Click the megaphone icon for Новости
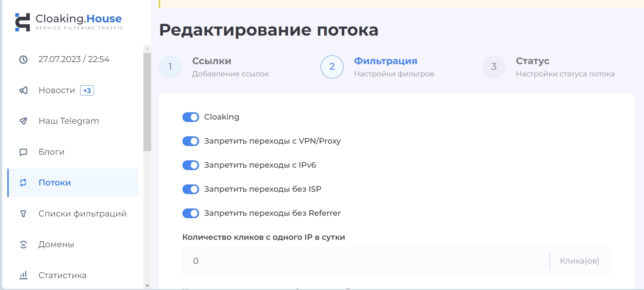Image resolution: width=644 pixels, height=290 pixels. point(23,91)
